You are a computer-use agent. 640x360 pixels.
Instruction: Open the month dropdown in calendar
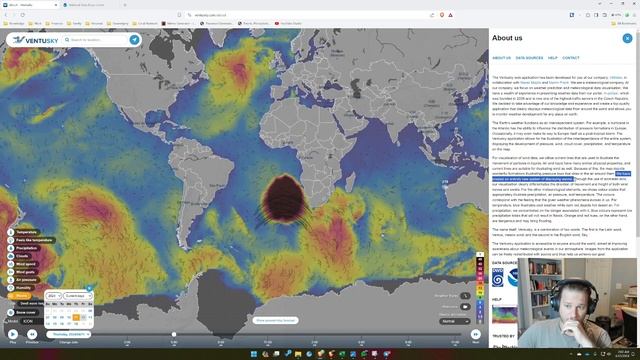78,296
